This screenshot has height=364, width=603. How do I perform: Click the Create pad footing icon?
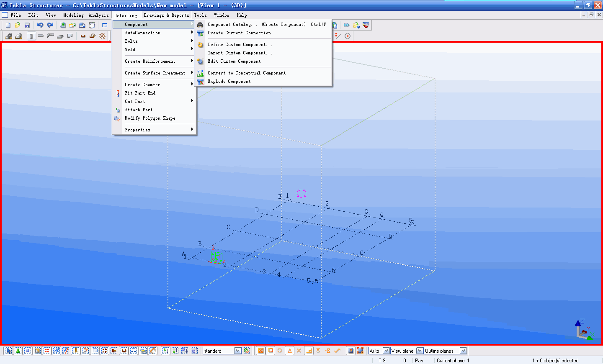point(9,36)
